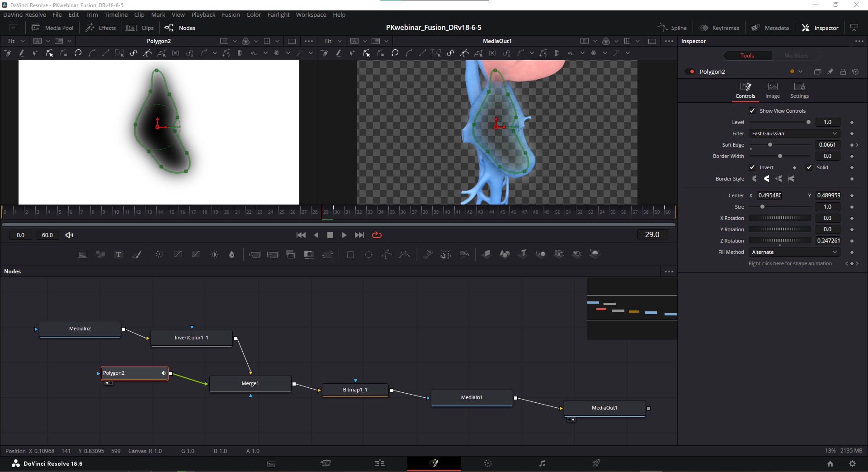Add a Polygon mask node from toolbar

coord(387,254)
